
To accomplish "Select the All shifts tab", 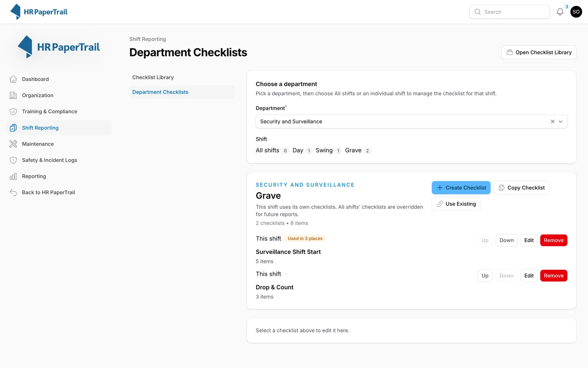I will coord(272,150).
